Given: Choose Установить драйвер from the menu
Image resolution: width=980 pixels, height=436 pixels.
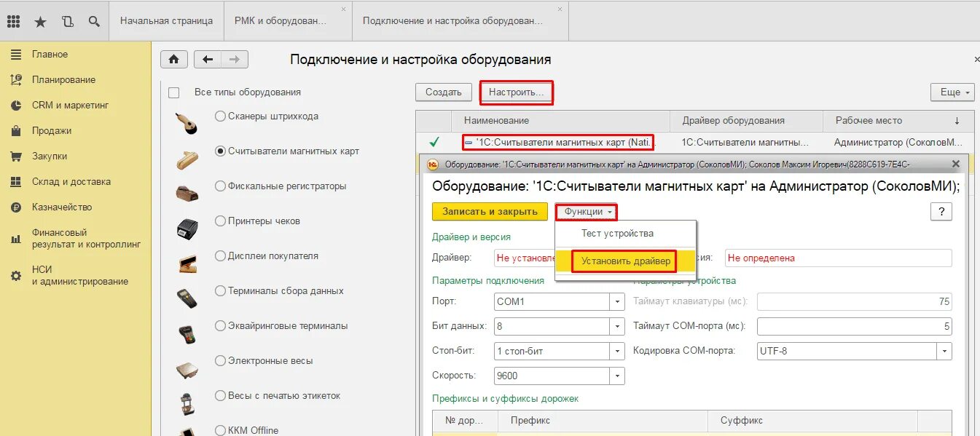Looking at the screenshot, I should (626, 261).
